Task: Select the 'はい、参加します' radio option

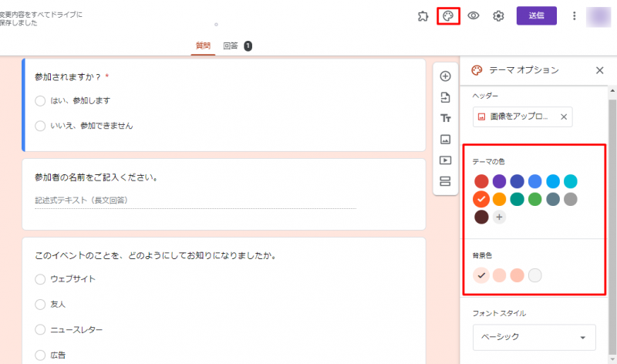Action: click(x=40, y=101)
